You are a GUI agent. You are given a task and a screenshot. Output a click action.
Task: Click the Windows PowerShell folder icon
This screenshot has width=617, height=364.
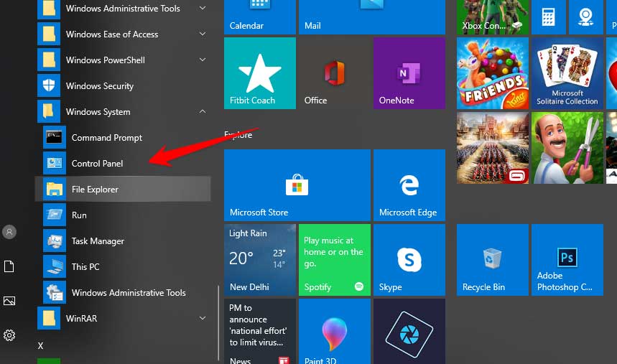tap(49, 60)
